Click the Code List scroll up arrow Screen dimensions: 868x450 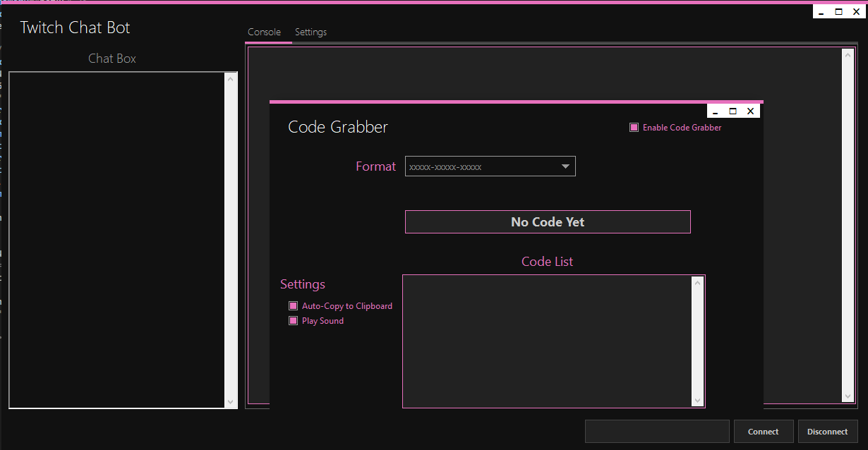[698, 283]
